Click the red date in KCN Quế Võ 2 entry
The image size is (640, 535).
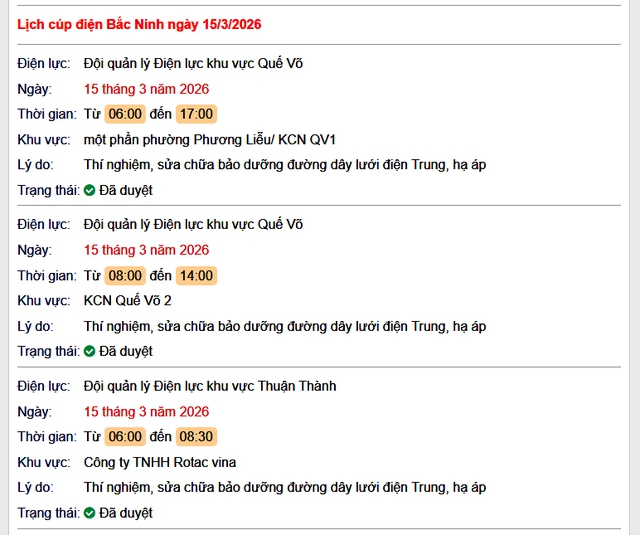coord(146,250)
